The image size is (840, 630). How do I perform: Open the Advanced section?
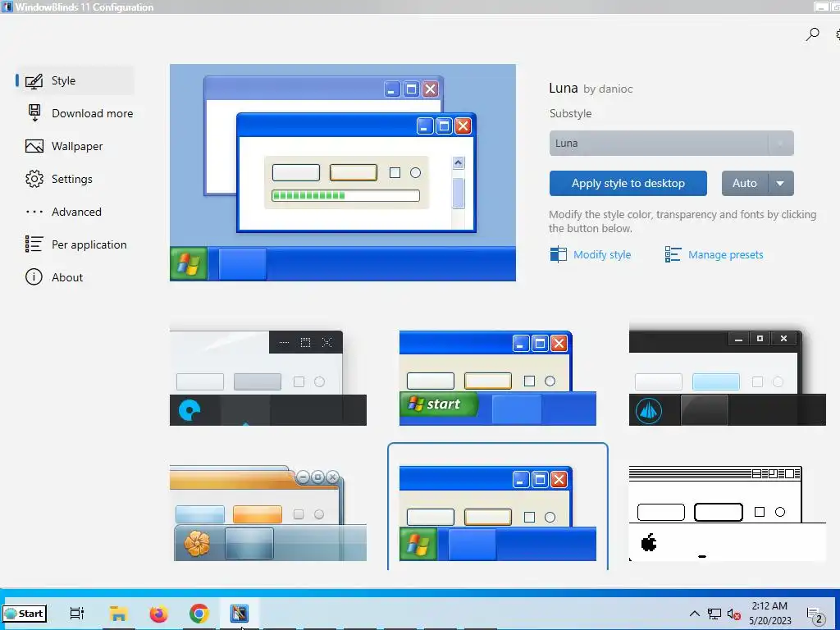75,212
